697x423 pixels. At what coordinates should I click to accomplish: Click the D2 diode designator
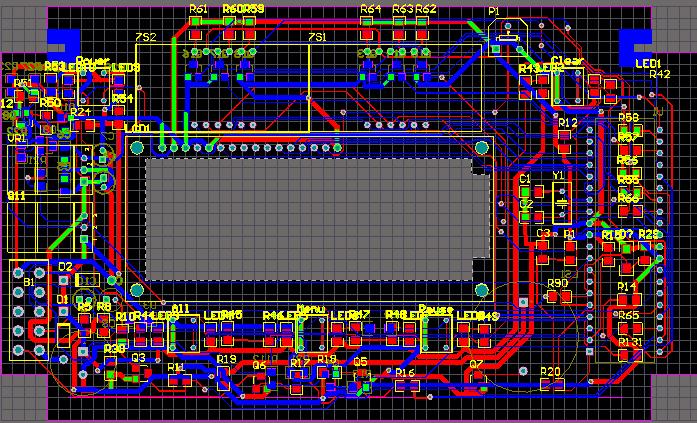[x=65, y=267]
